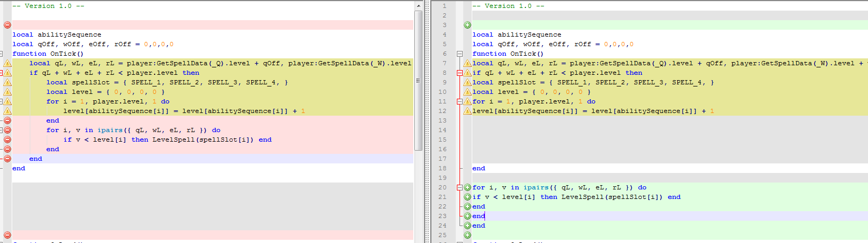Click 'local abilitySequence' in the left pane
The width and height of the screenshot is (868, 243).
(57, 34)
